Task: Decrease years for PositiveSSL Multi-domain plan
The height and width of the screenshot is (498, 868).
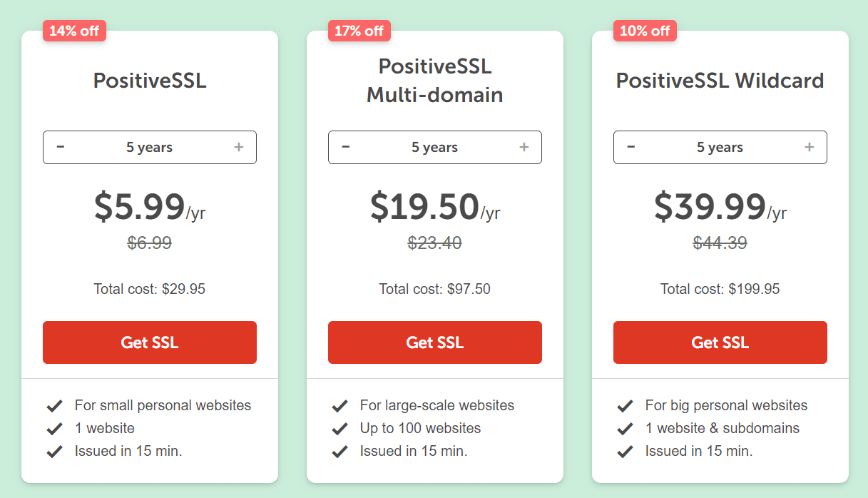Action: 346,147
